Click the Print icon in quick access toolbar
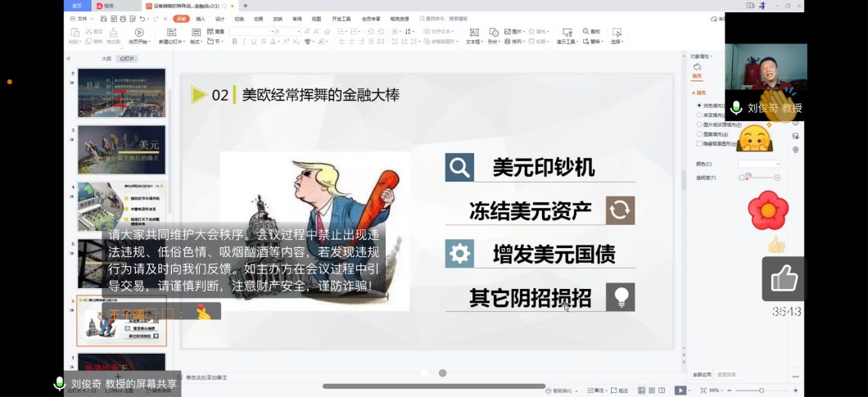868x397 pixels. coord(123,19)
